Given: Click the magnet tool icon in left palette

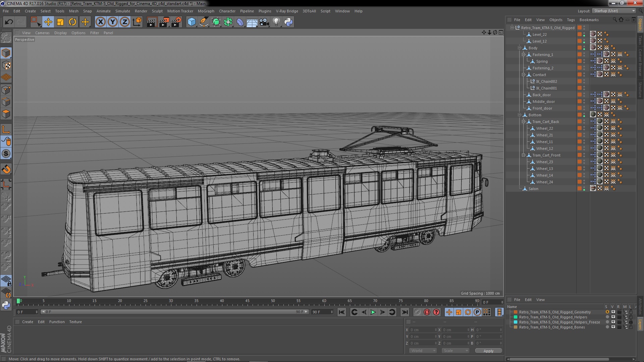Looking at the screenshot, I should pyautogui.click(x=6, y=169).
